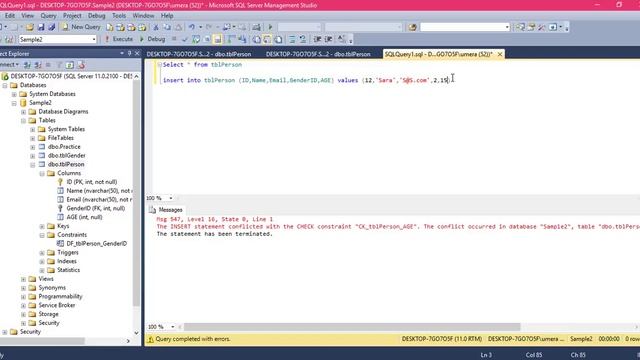
Task: Select the Programmability folder
Action: 60,296
